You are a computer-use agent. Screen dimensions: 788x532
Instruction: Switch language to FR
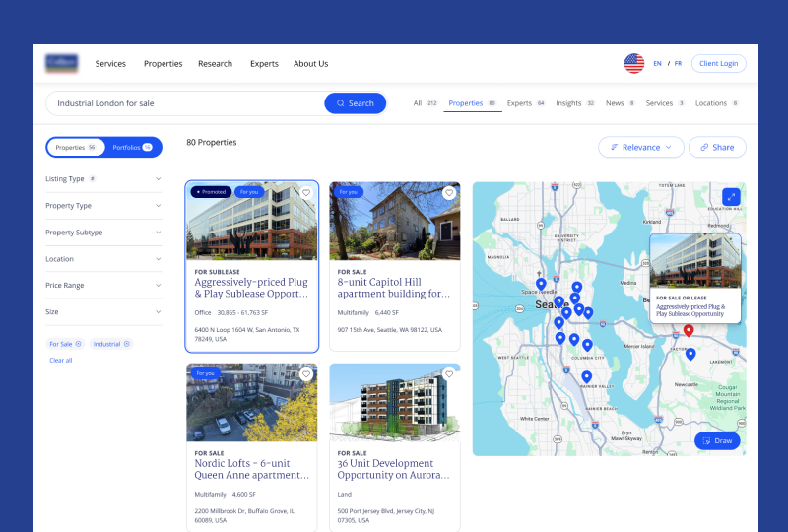(x=678, y=63)
